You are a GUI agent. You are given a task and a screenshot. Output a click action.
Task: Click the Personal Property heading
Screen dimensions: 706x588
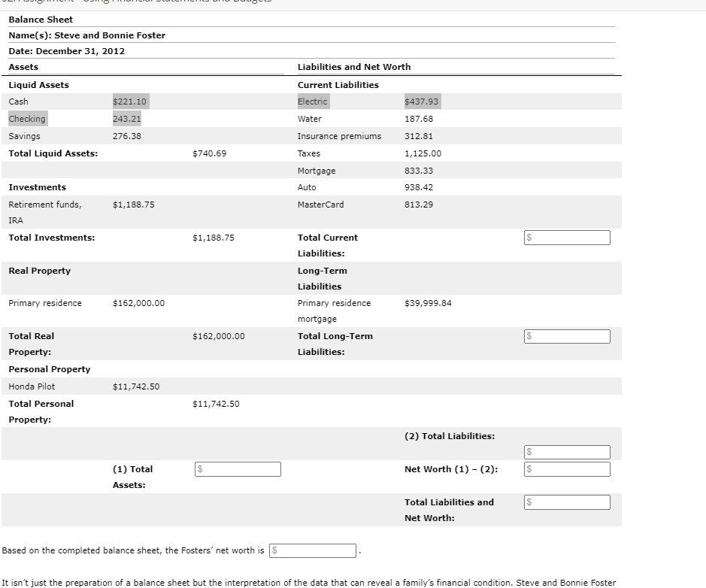pyautogui.click(x=50, y=369)
